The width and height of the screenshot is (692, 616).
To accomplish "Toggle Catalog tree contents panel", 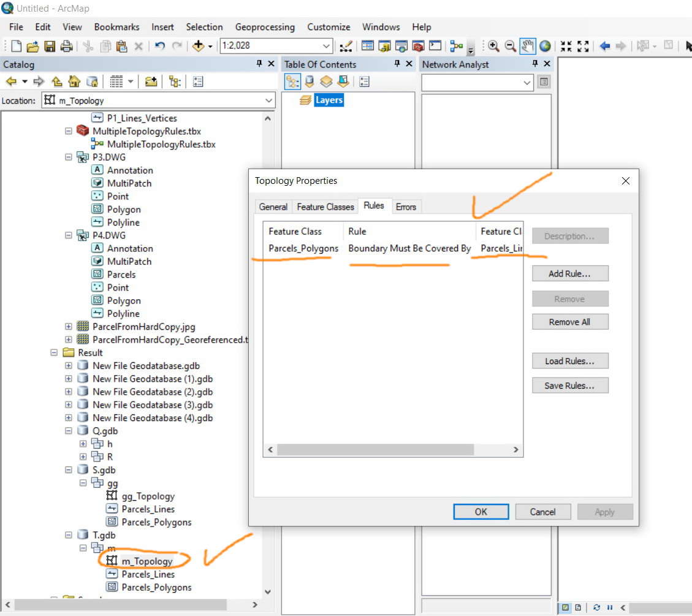I will (175, 81).
